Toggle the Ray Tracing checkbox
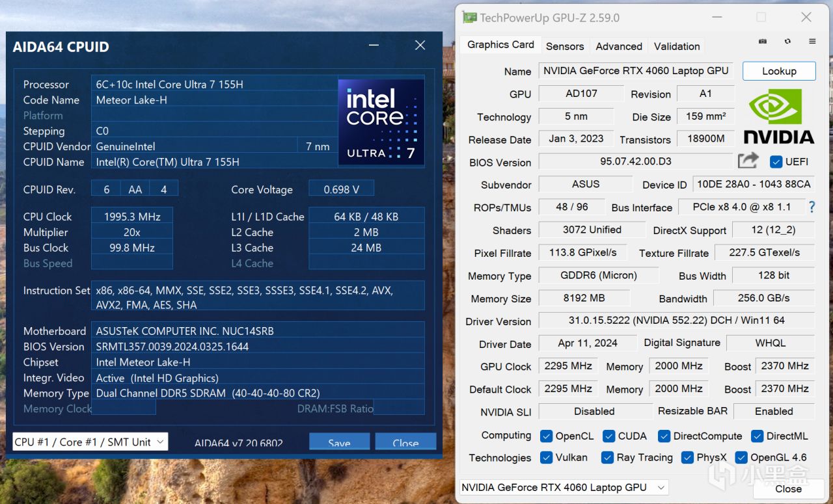Screen dimensions: 833x504 coord(607,458)
